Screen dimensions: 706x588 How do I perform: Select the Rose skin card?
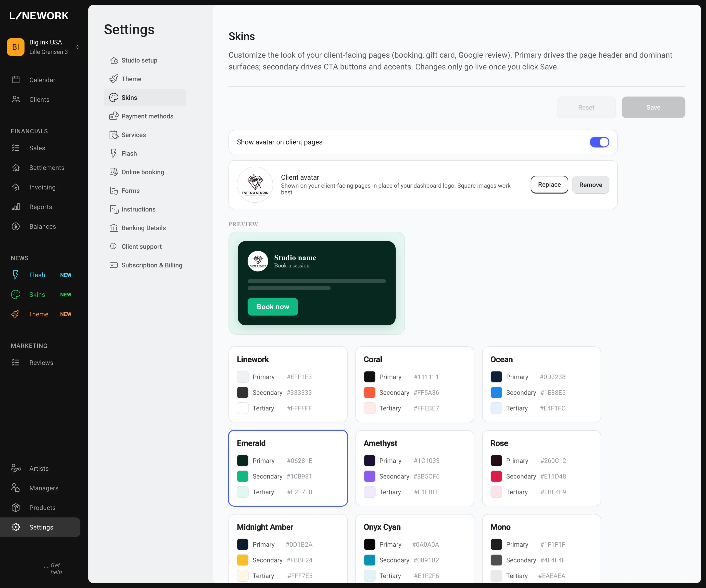tap(541, 468)
